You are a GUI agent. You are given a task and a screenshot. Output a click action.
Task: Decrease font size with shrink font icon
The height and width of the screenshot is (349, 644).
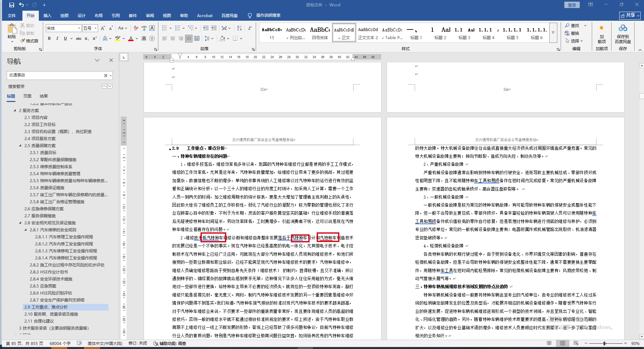[x=111, y=28]
